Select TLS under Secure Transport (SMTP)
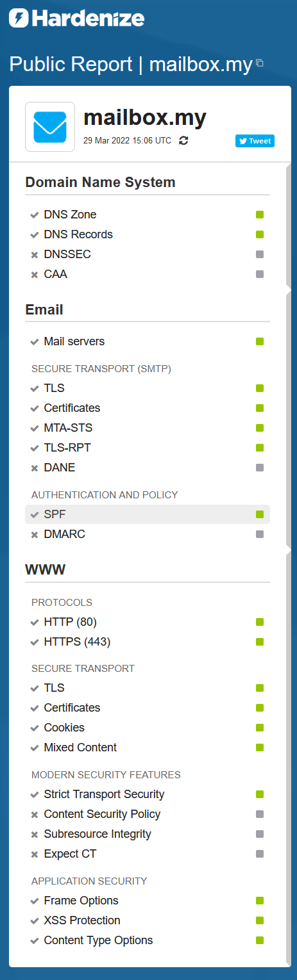The image size is (297, 980). [148, 388]
